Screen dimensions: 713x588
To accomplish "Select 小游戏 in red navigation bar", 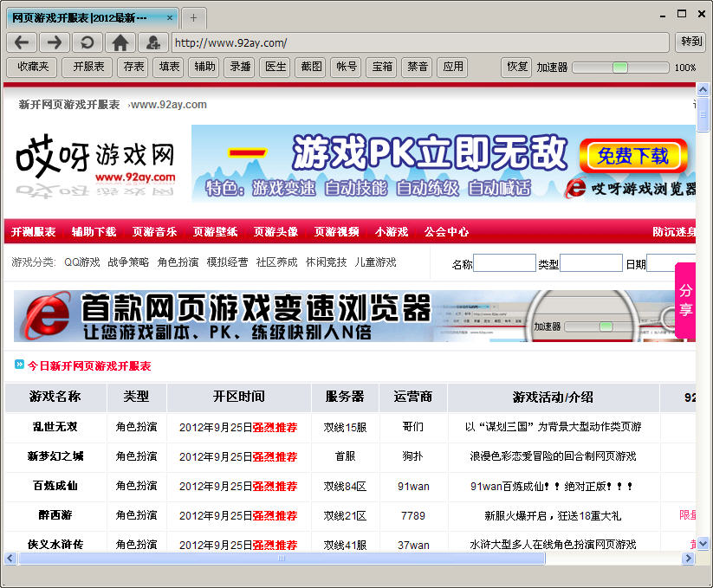I will pos(391,232).
